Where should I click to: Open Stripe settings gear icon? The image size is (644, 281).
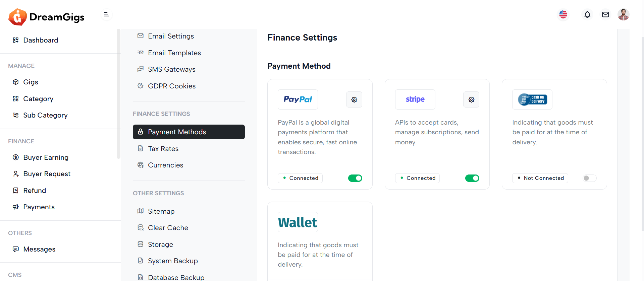coord(471,99)
